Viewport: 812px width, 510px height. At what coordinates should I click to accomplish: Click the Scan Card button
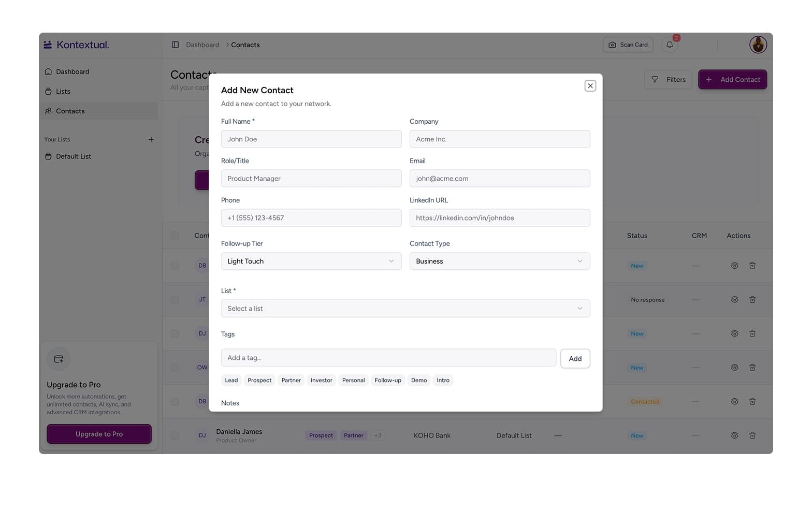[628, 45]
